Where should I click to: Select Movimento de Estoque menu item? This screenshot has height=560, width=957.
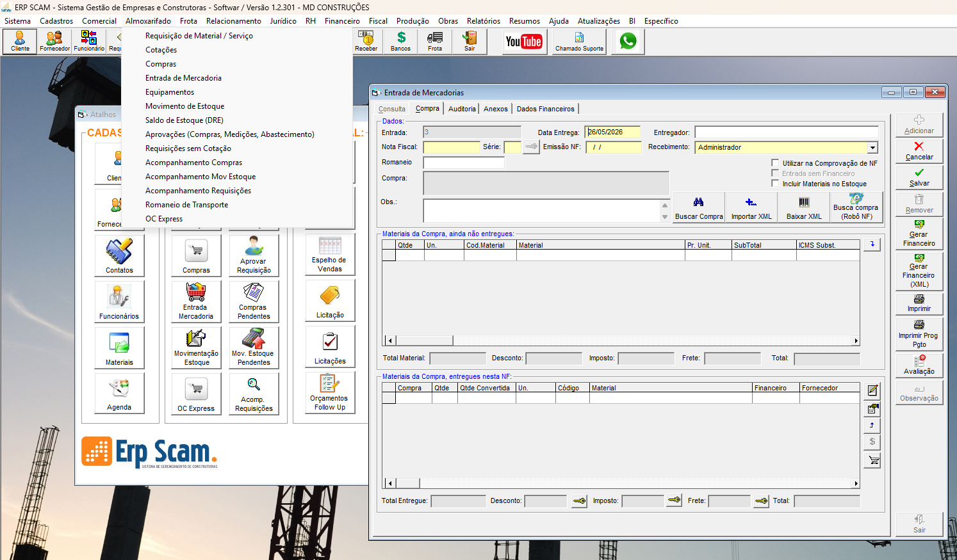[184, 106]
